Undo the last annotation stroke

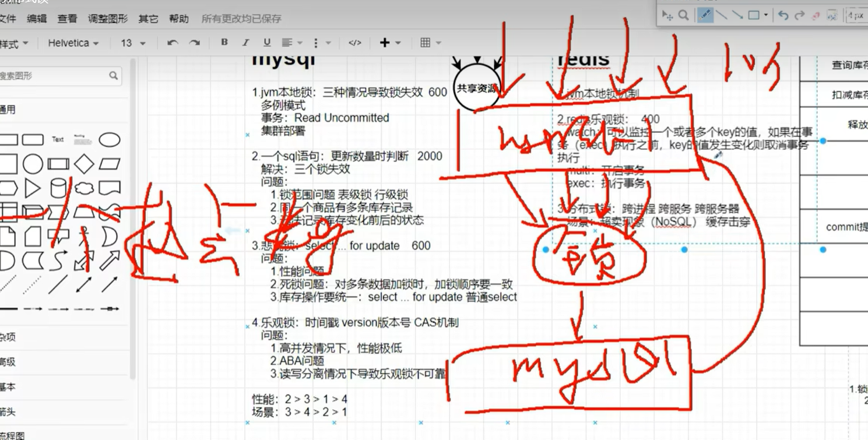pyautogui.click(x=783, y=15)
